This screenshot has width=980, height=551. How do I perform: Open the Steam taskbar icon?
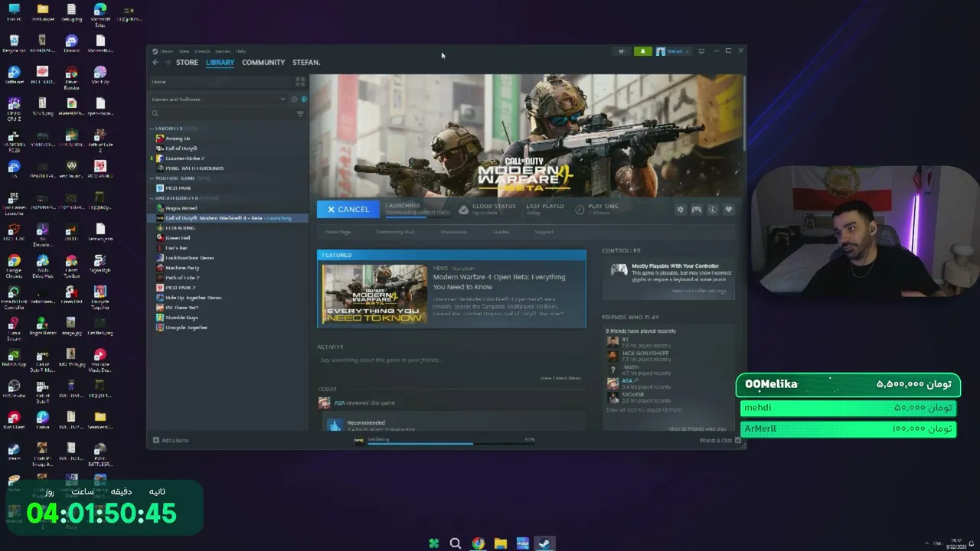(x=545, y=543)
